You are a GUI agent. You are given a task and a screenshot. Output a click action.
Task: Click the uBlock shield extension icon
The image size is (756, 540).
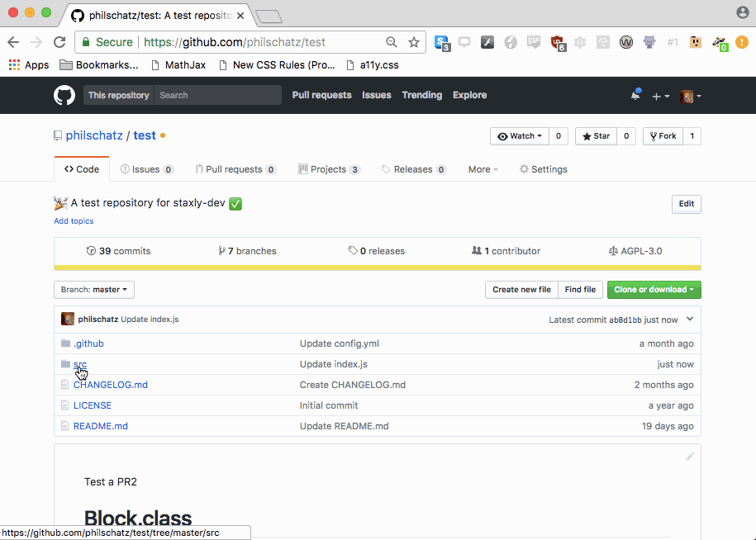click(x=558, y=43)
